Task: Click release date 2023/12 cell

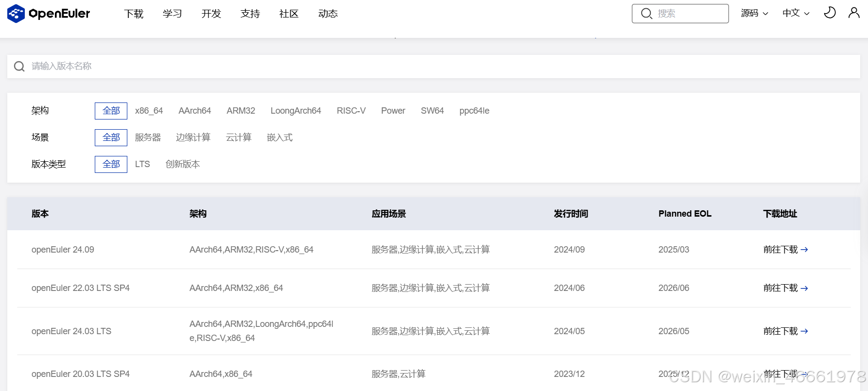Action: (x=569, y=374)
